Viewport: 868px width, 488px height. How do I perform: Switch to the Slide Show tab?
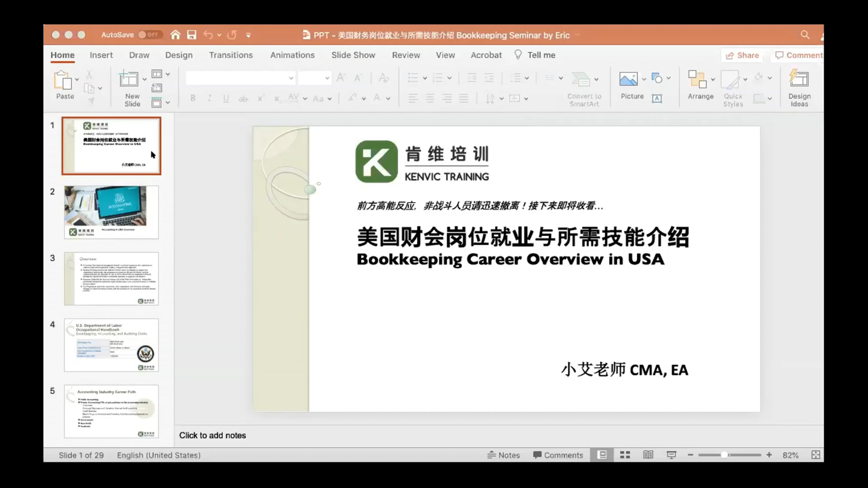click(353, 55)
